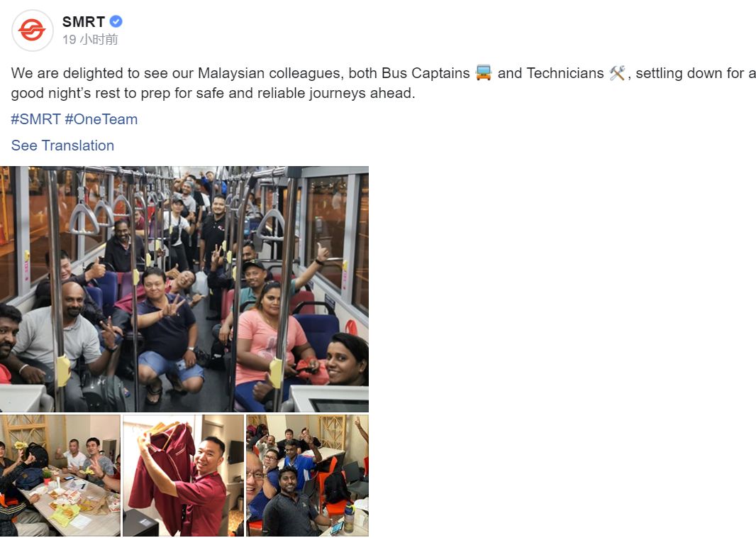Follow the #SMRT hashtag
This screenshot has width=756, height=538.
pyautogui.click(x=35, y=119)
